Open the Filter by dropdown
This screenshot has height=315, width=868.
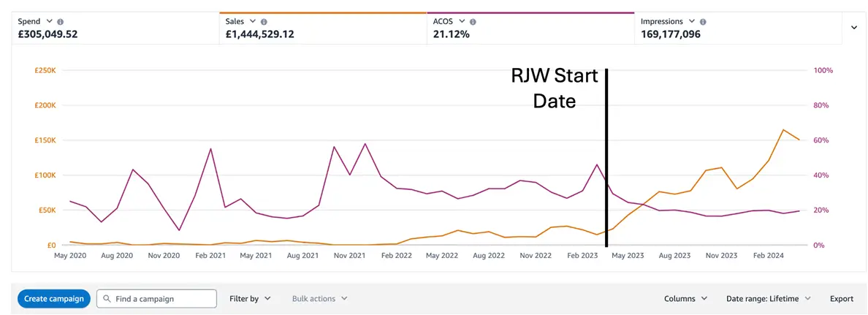point(250,299)
